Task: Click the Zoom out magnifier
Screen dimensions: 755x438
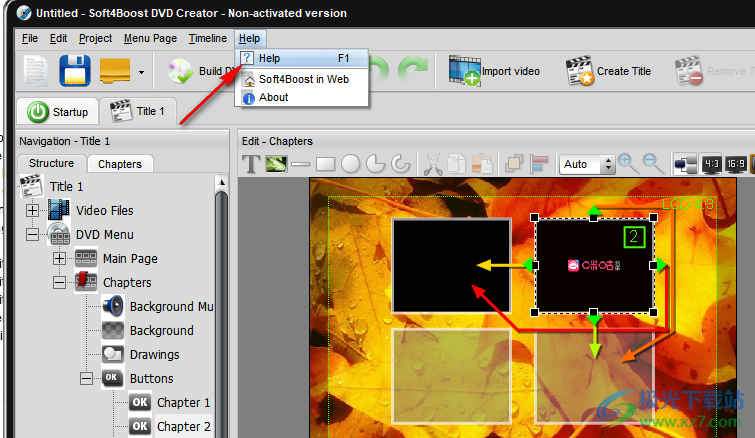Action: coord(653,164)
